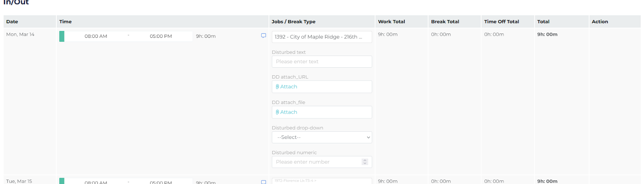Expand the Disturbed drop-down select box

322,137
